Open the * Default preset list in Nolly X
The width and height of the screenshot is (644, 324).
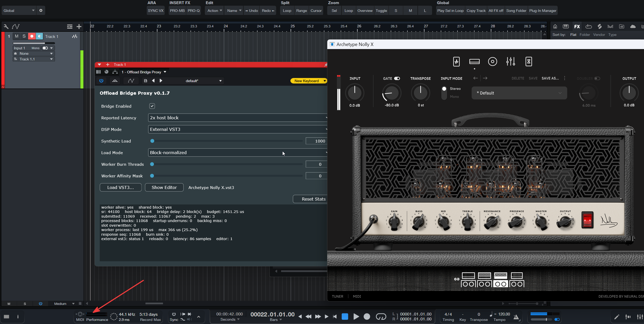(519, 93)
